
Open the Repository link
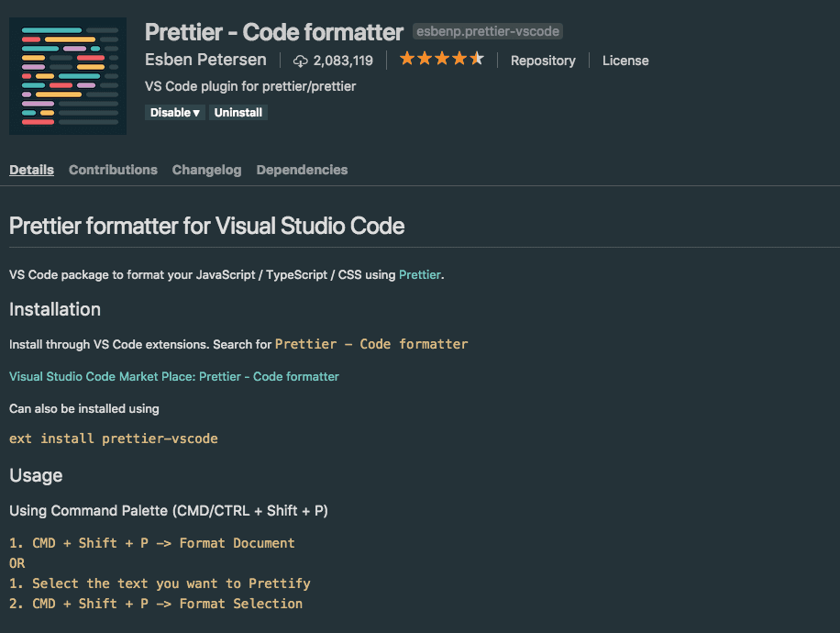point(543,61)
